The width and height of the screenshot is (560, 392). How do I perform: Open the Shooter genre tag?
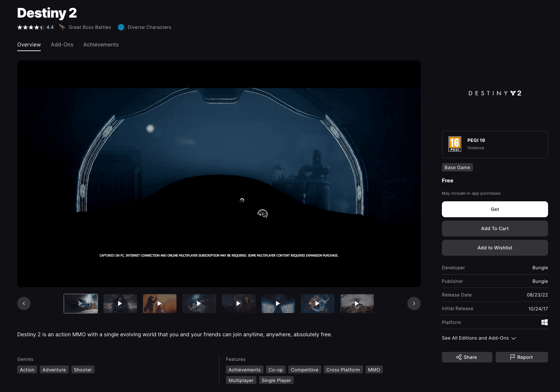(83, 370)
